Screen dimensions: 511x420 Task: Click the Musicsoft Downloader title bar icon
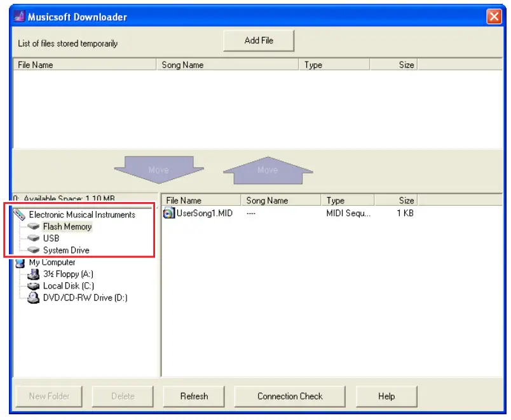20,17
